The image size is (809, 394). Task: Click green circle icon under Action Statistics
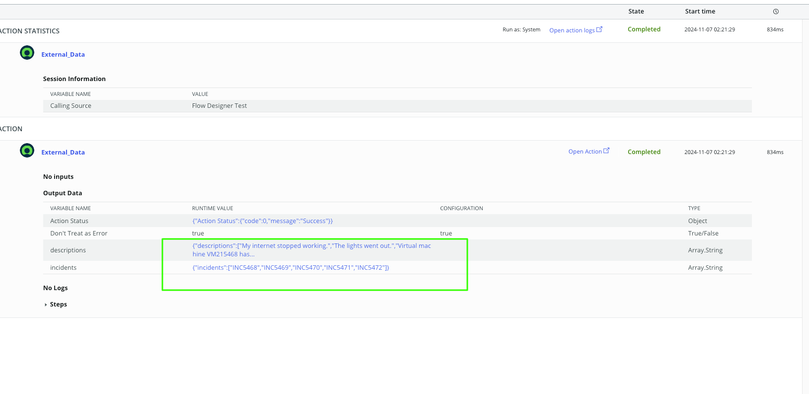tap(27, 53)
